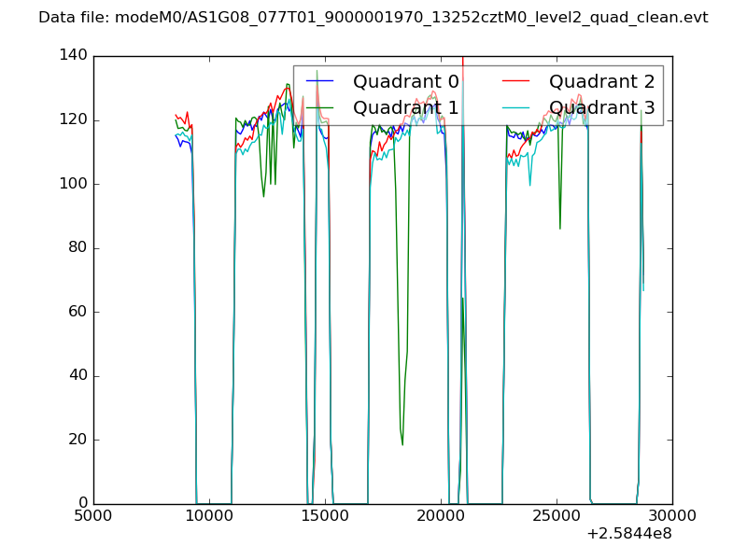The image size is (747, 560).
Task: Click the Quadrant 2 legend label
Action: (x=601, y=82)
